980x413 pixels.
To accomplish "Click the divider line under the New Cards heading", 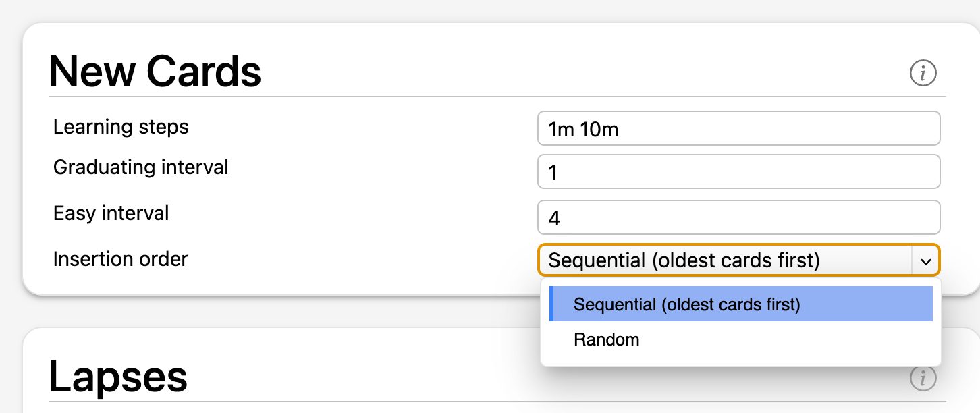I will pyautogui.click(x=497, y=97).
